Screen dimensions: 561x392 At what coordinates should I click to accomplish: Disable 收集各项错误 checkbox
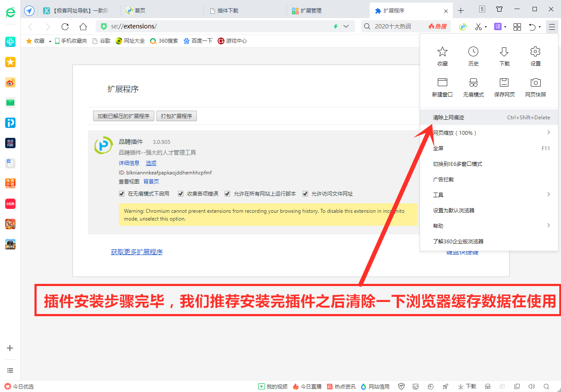pos(181,193)
